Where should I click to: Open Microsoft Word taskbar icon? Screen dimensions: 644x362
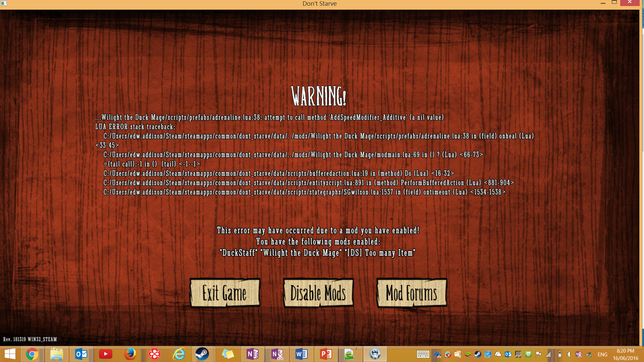point(301,354)
